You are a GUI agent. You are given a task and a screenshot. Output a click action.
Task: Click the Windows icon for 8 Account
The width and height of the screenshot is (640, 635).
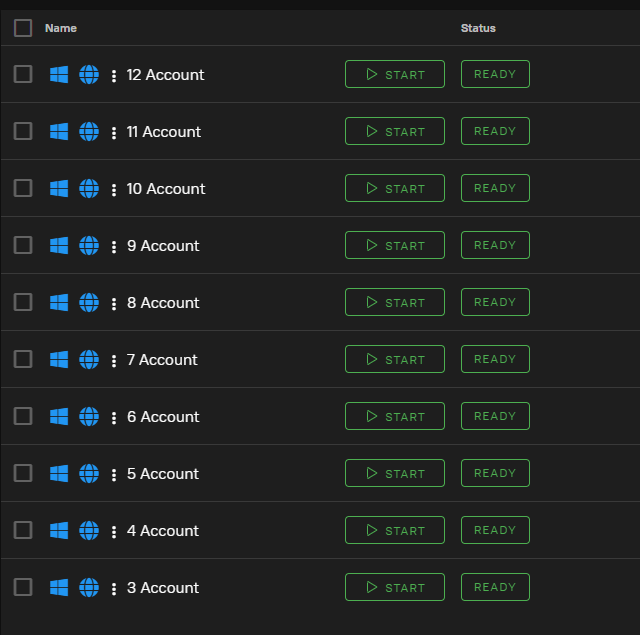coord(59,303)
